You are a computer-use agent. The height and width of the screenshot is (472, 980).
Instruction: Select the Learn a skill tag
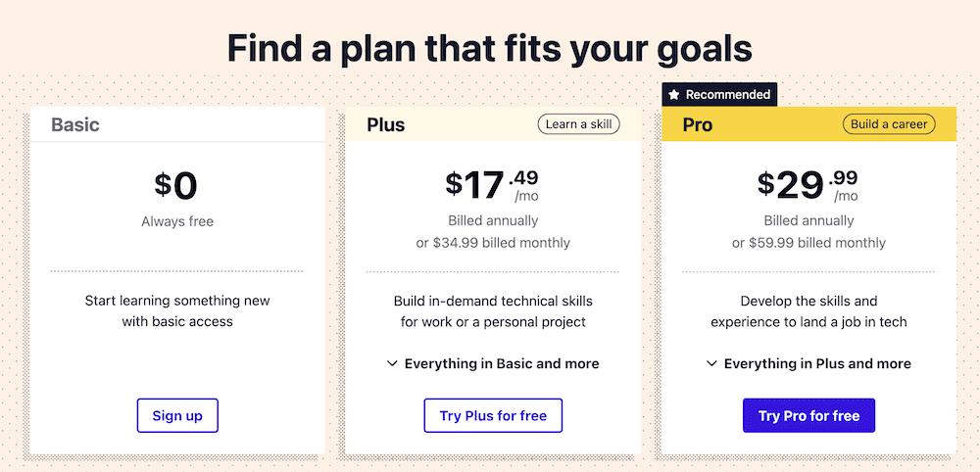tap(579, 124)
